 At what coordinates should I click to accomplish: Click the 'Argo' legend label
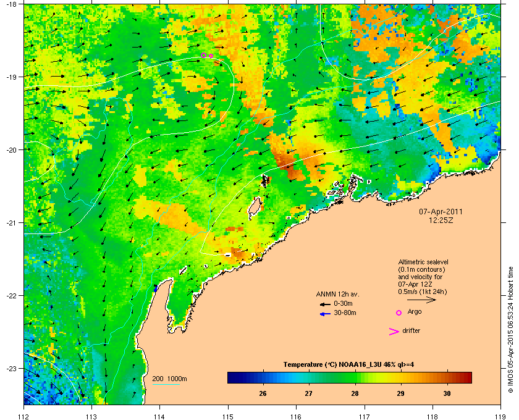coord(415,312)
